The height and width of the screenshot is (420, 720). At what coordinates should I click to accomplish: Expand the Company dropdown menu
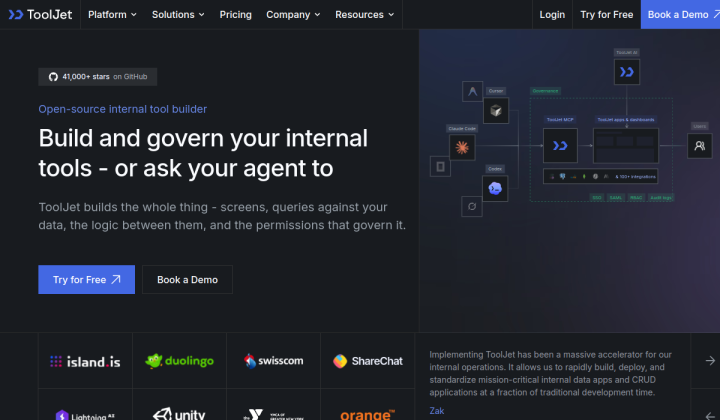click(293, 15)
